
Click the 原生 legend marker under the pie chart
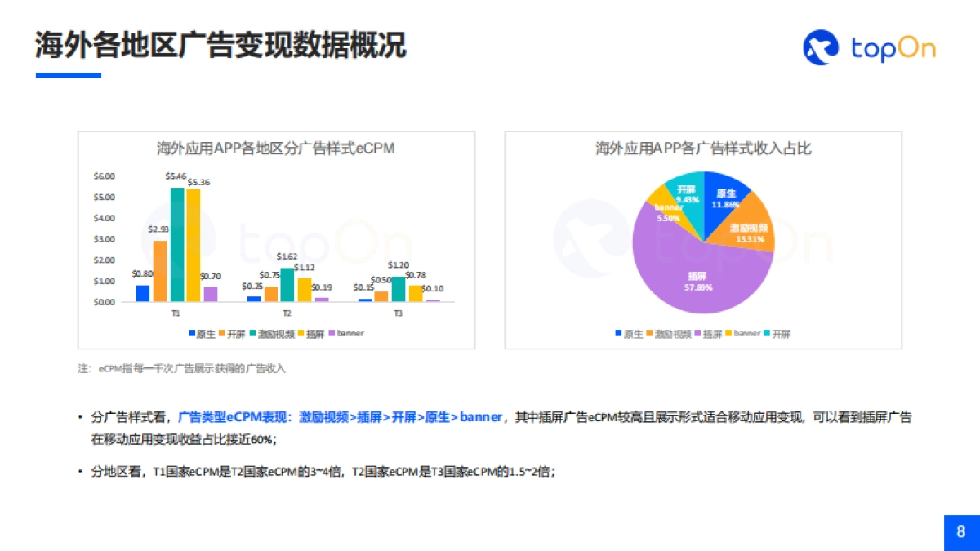click(617, 333)
